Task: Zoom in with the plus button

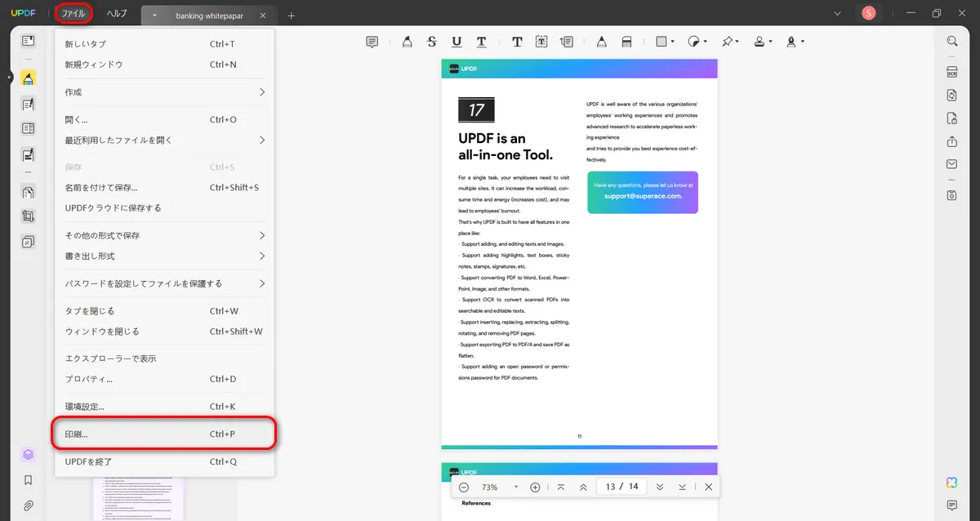Action: click(x=535, y=487)
